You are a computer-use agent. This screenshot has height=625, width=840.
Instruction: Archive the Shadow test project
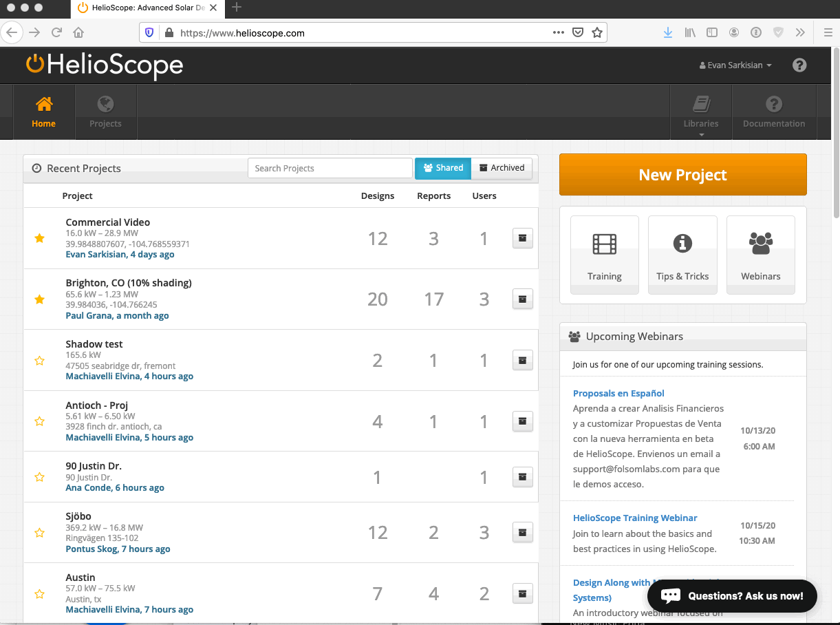522,360
